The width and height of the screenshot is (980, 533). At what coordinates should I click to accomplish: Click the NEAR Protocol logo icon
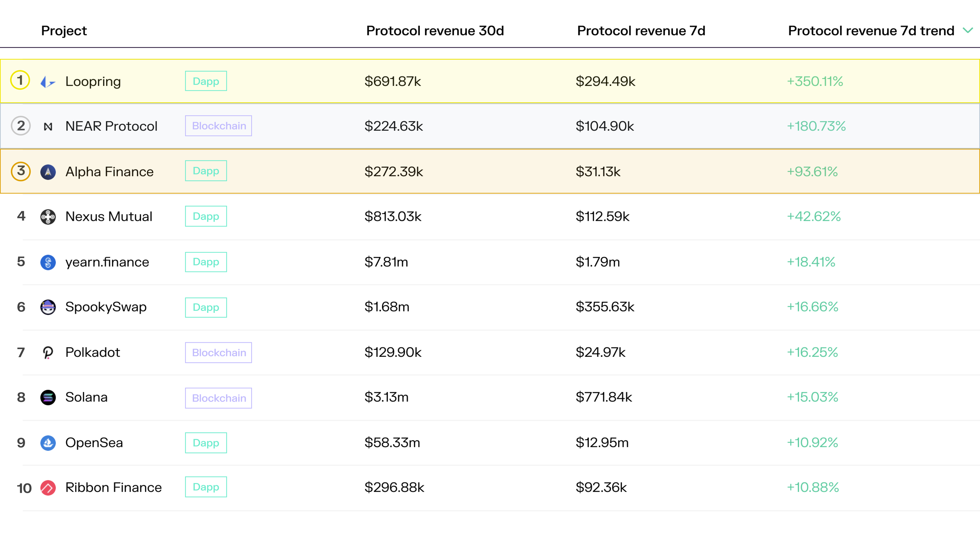(48, 126)
